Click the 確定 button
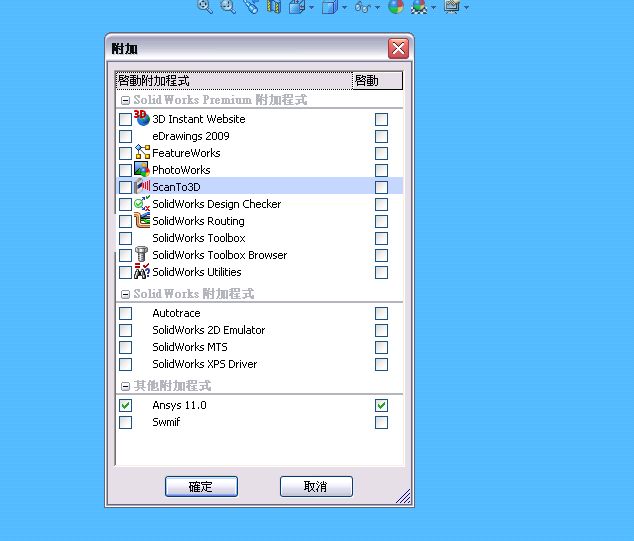This screenshot has width=634, height=541. coord(201,486)
